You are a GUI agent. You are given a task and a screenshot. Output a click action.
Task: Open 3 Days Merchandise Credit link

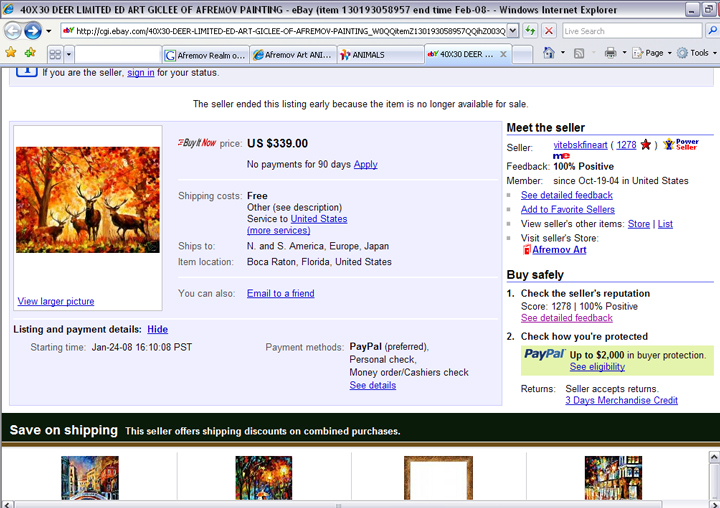click(621, 400)
